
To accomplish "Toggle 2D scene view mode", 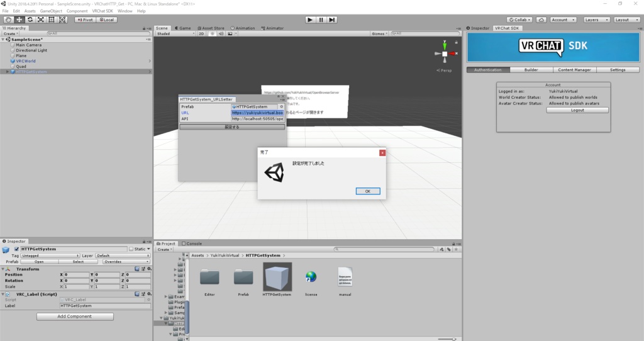I will coord(201,34).
